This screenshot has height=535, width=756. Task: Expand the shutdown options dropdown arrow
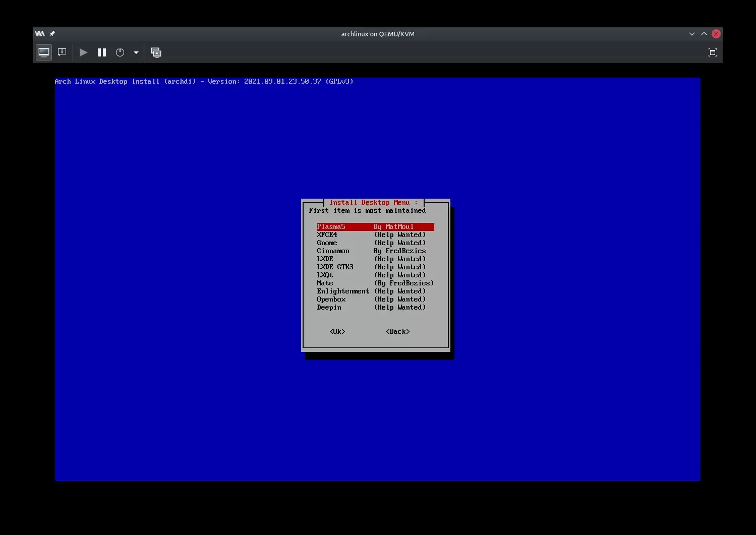click(x=136, y=52)
